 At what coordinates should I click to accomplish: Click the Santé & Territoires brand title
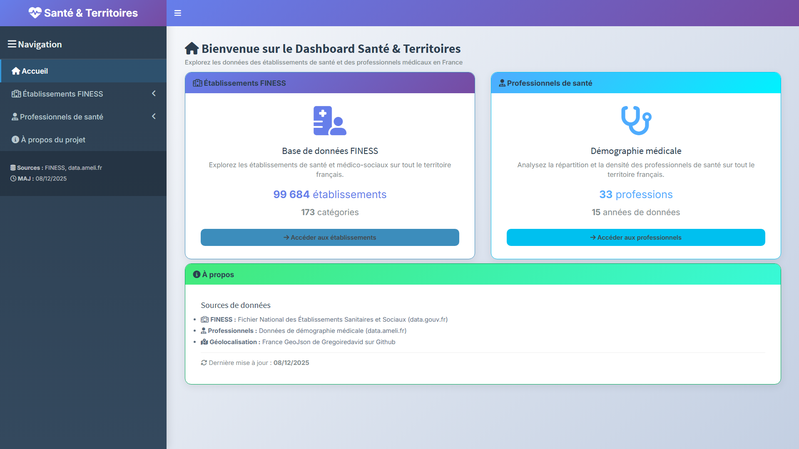tap(91, 13)
